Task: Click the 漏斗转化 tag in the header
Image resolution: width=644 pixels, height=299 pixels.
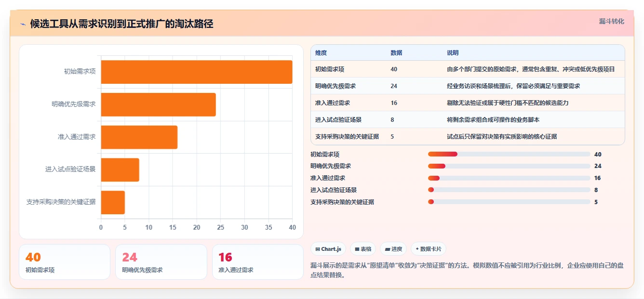Action: pos(611,22)
